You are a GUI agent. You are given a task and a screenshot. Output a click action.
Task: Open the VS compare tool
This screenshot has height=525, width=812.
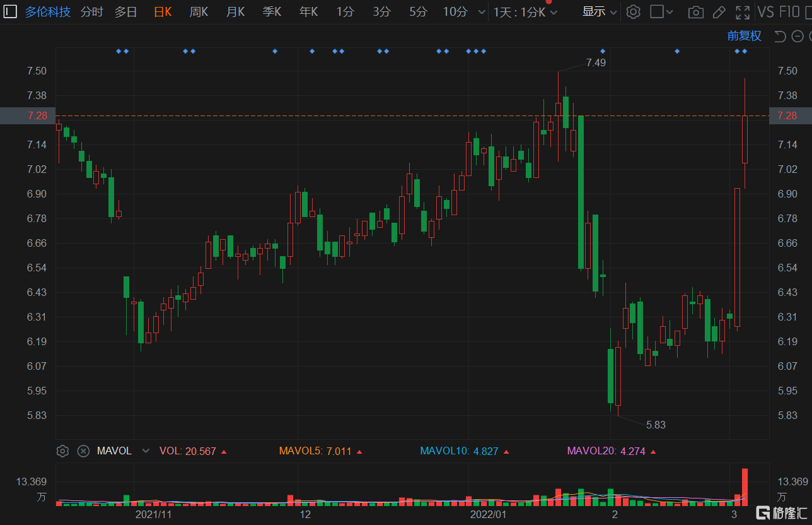766,11
